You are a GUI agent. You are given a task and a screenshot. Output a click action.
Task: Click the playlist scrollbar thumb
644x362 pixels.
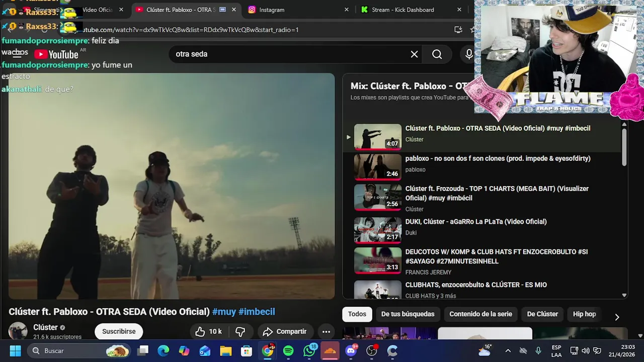[624, 147]
